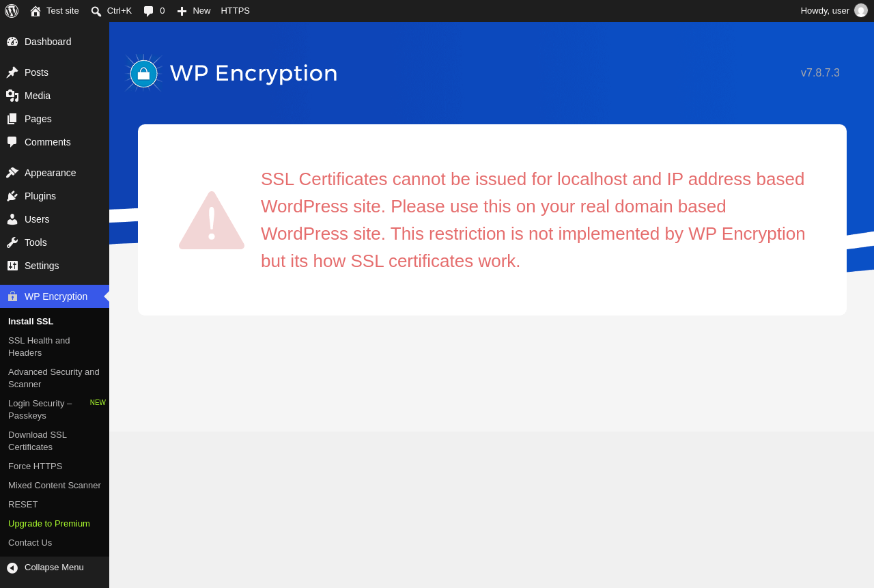This screenshot has height=588, width=874.
Task: Open the Media library icon
Action: click(x=12, y=96)
